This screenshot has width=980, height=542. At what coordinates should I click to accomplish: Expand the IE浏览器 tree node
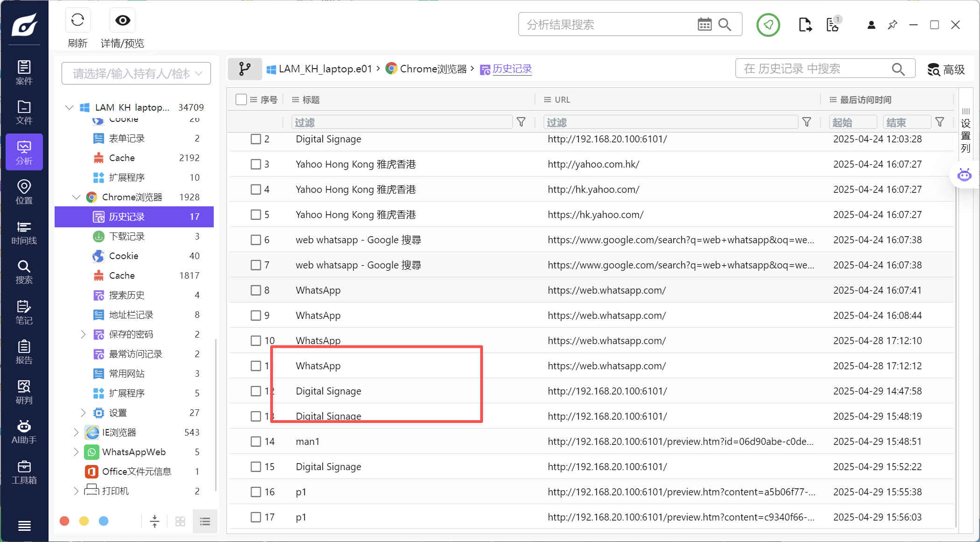click(x=76, y=432)
